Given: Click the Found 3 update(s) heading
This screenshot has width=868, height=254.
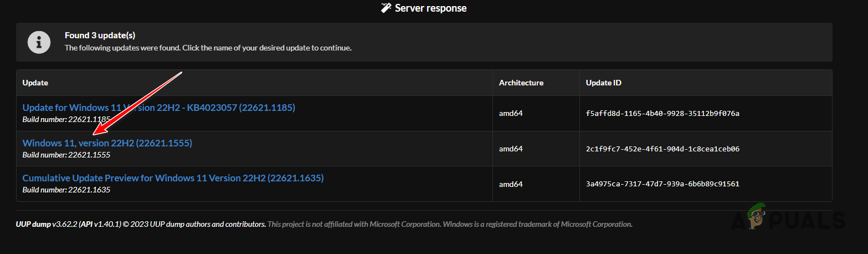Looking at the screenshot, I should (x=100, y=35).
